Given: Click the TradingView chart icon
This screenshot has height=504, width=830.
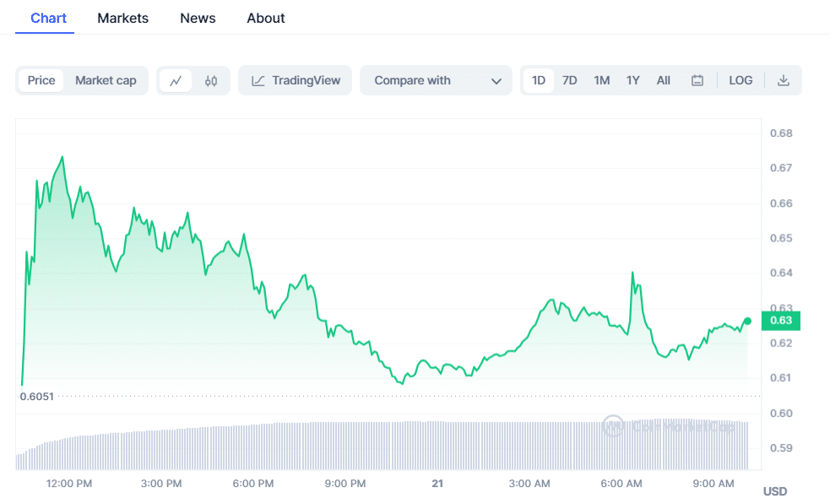Looking at the screenshot, I should click(258, 81).
